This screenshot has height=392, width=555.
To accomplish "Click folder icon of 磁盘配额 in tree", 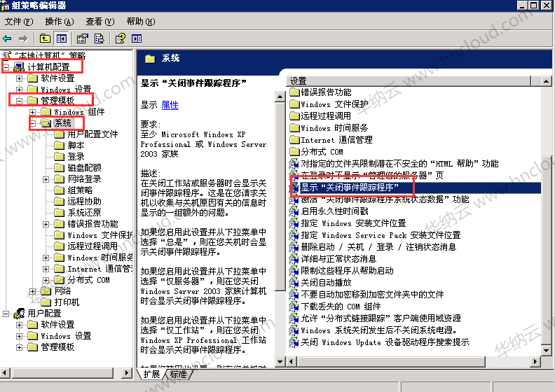I will (x=59, y=167).
